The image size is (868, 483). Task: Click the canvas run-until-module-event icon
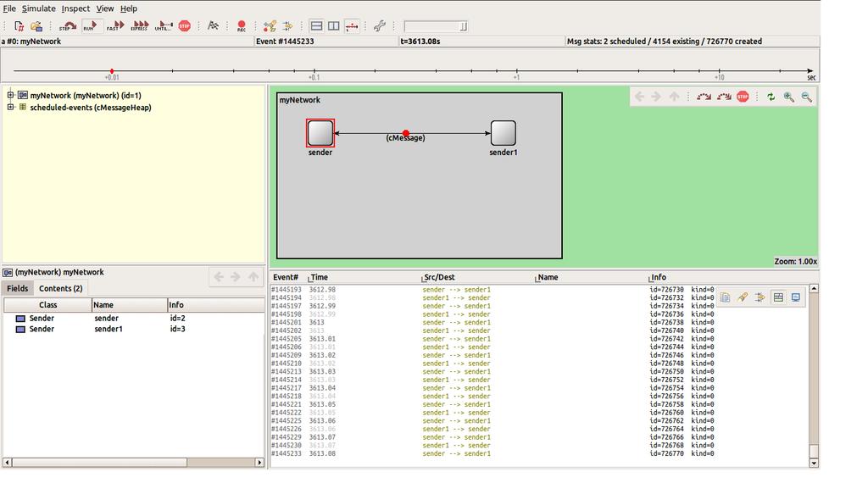[x=704, y=97]
